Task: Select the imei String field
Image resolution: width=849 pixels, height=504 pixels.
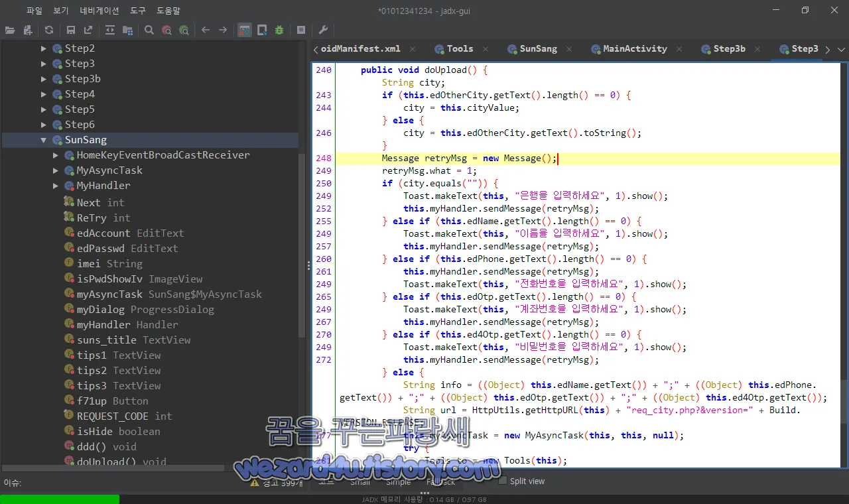Action: click(103, 264)
